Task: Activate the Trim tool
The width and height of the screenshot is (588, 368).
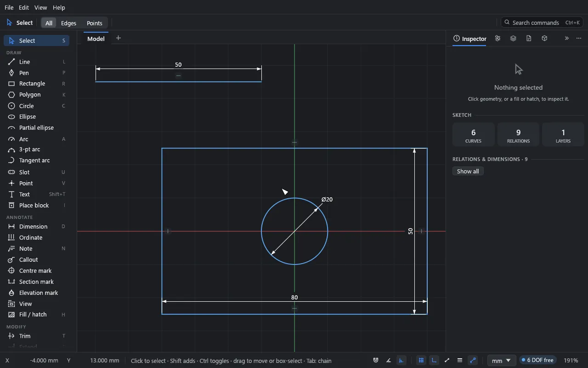Action: tap(37, 336)
